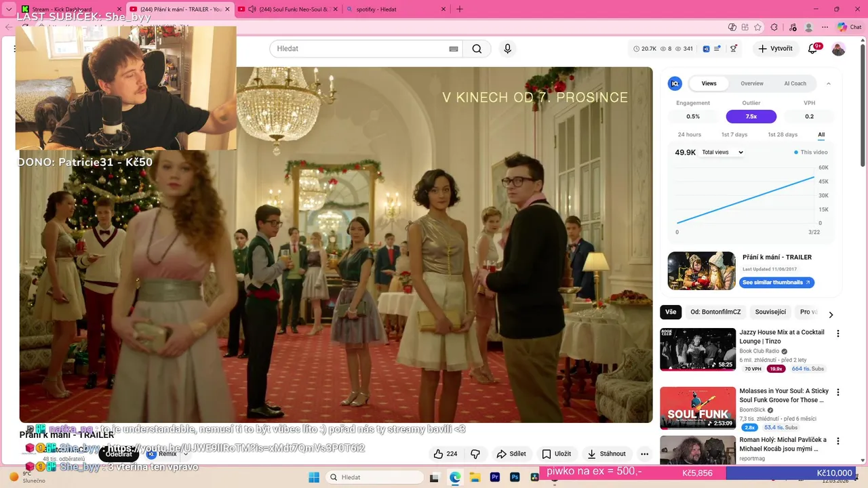Screen dimensions: 868x488
Task: Open YouTube notifications bell
Action: [x=813, y=49]
